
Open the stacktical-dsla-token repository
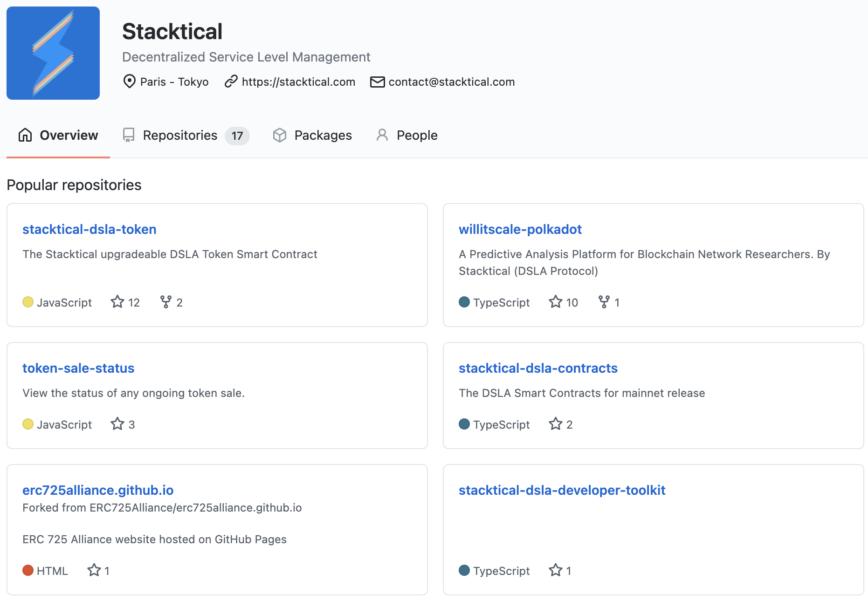pos(90,229)
